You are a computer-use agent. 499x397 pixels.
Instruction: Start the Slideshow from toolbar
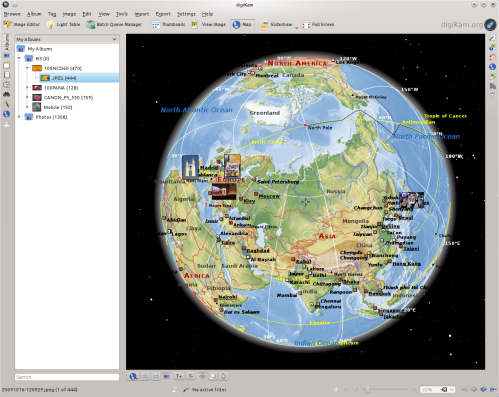(x=276, y=24)
